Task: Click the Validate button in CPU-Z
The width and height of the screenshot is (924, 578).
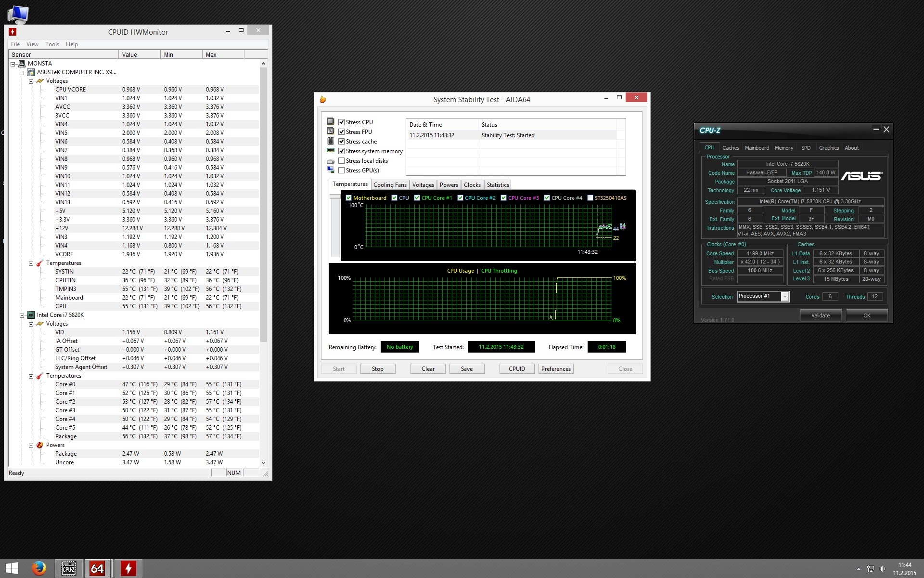Action: (x=820, y=315)
